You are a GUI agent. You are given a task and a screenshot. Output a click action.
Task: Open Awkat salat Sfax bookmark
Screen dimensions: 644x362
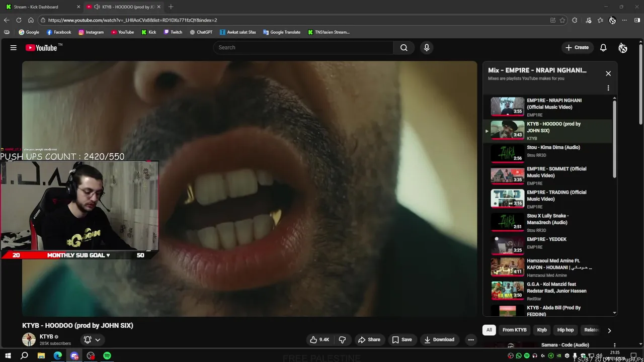[x=238, y=32]
